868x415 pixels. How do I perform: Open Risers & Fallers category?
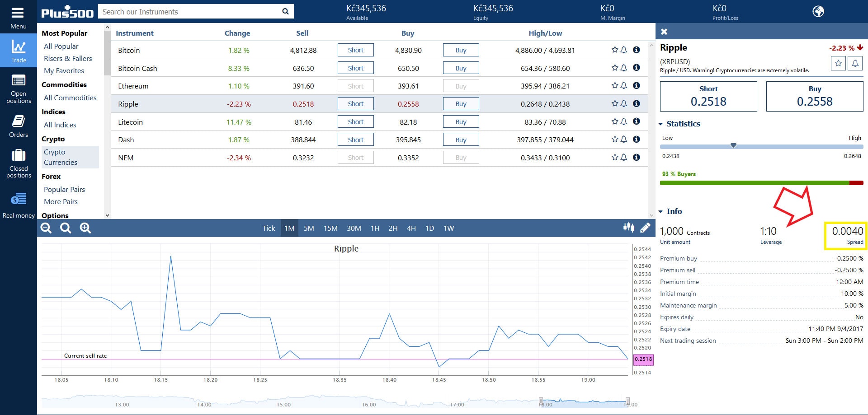pos(68,58)
